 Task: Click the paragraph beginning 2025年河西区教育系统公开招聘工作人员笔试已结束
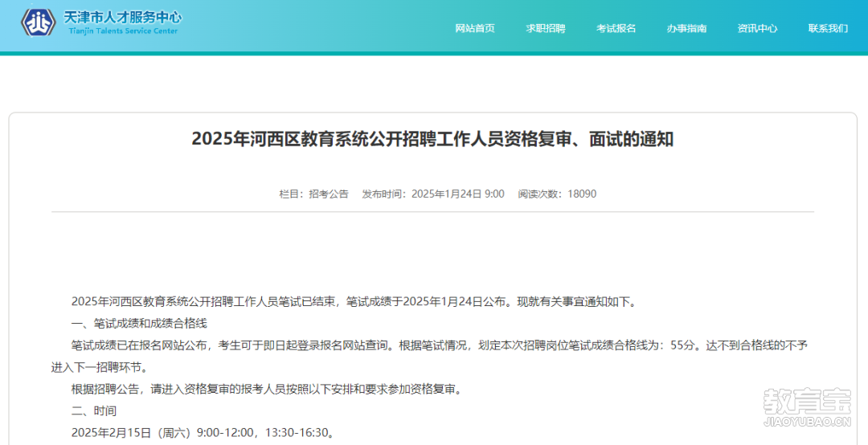point(355,302)
